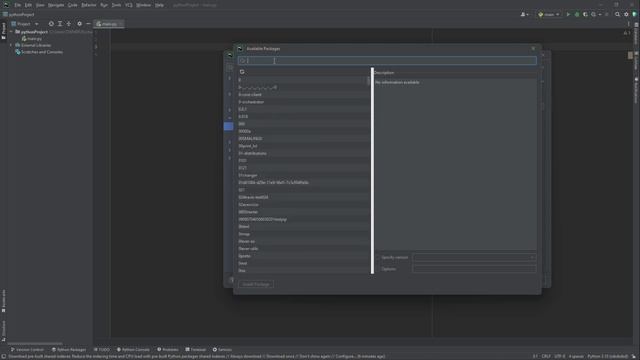Open the Help menu
The width and height of the screenshot is (640, 360).
[159, 5]
